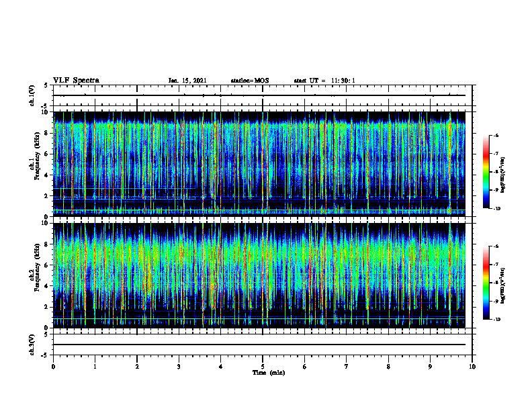Click the "VLF Spectra" plot title

pyautogui.click(x=76, y=81)
